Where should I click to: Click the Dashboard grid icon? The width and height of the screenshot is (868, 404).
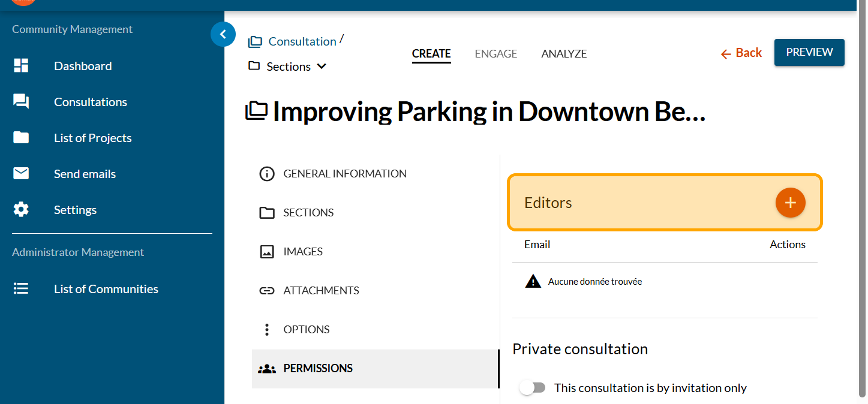click(21, 66)
